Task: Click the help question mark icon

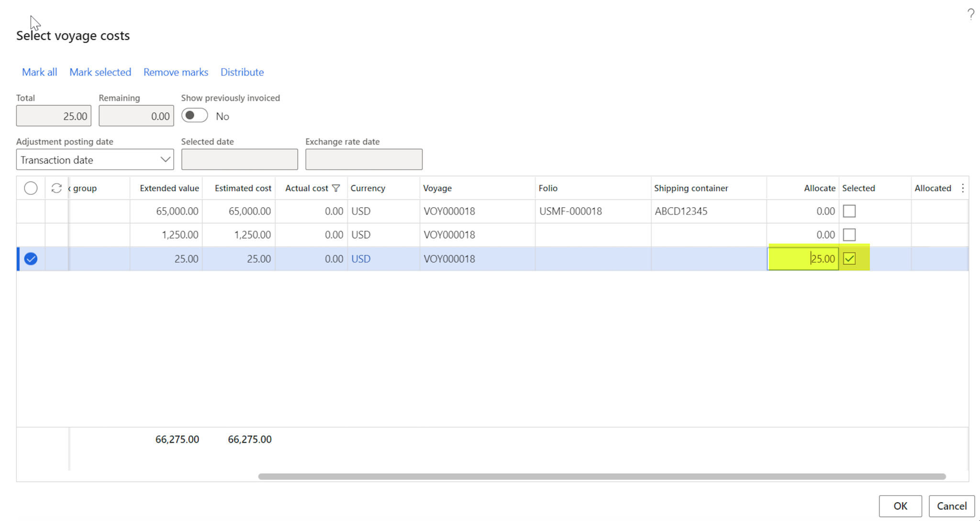Action: point(970,14)
